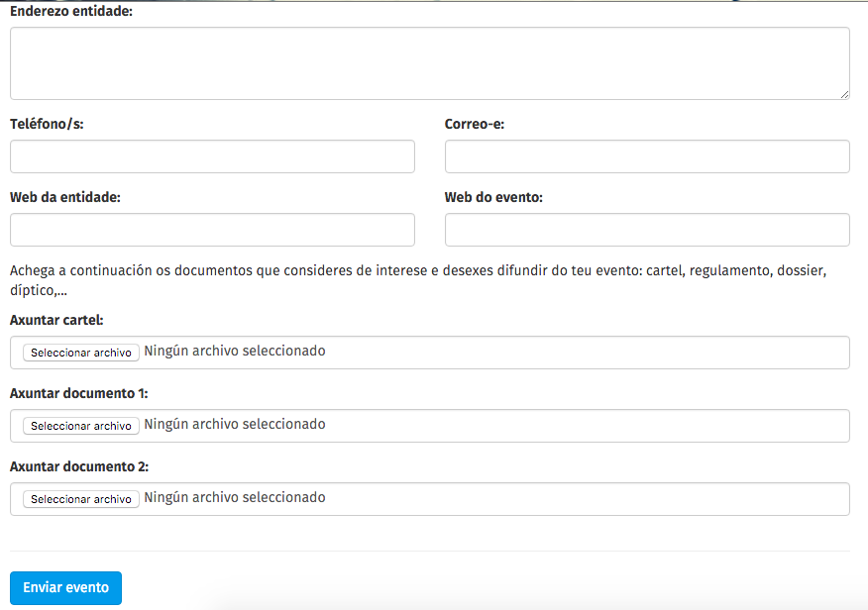Select the Correo-e email field

(646, 155)
